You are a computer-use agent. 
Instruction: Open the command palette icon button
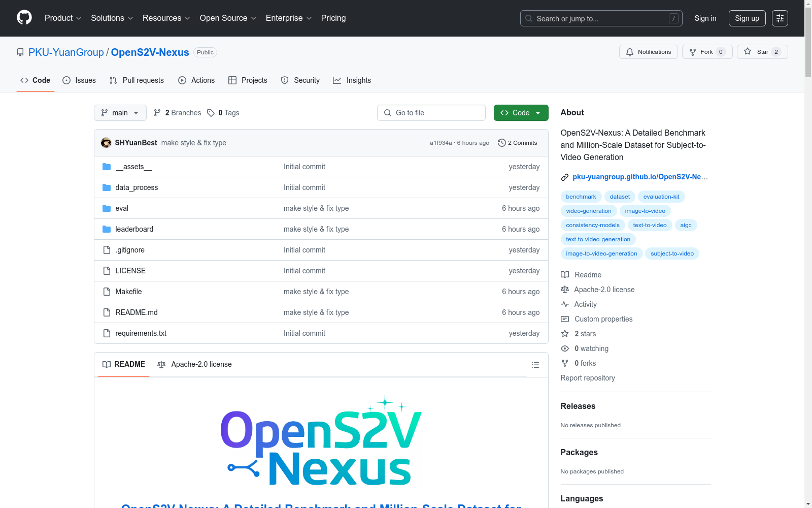point(780,18)
